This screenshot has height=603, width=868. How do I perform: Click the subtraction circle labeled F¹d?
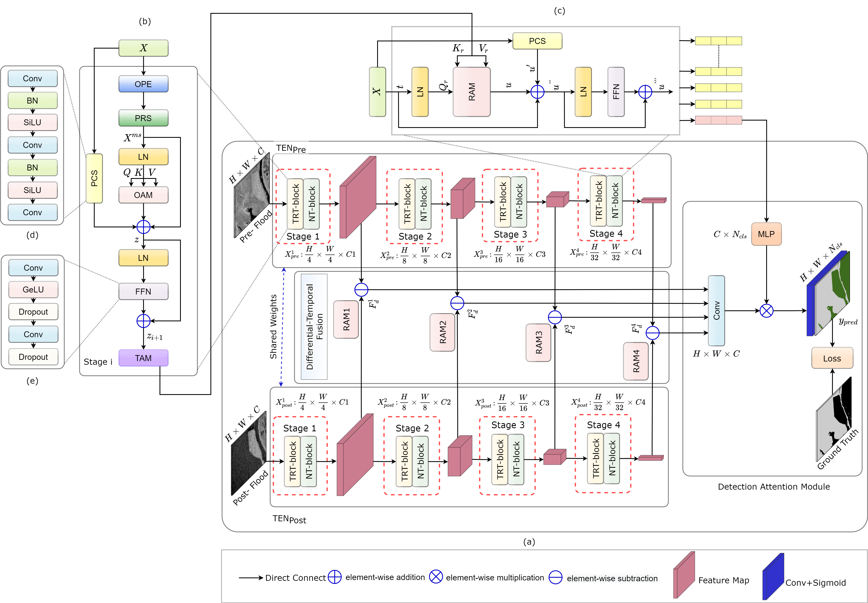point(361,290)
